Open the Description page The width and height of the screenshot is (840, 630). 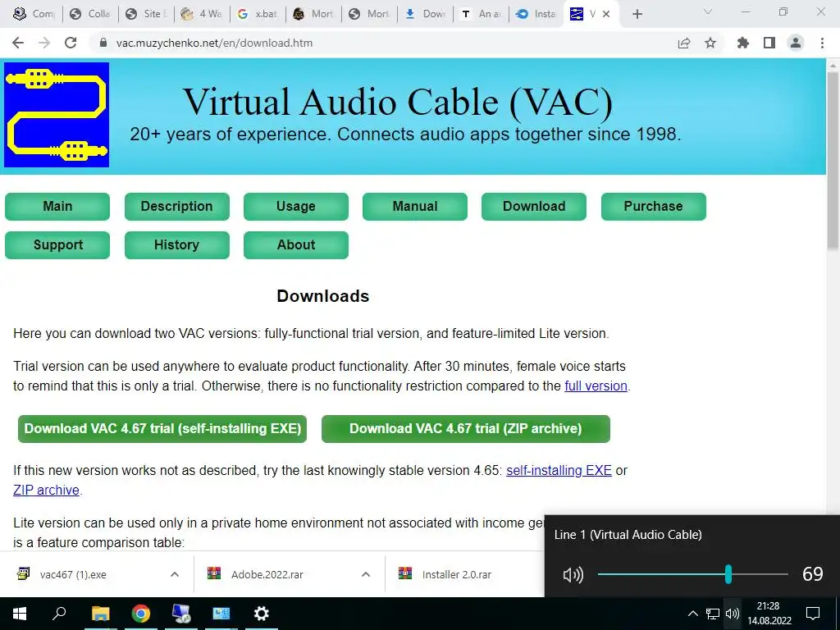[x=177, y=206]
